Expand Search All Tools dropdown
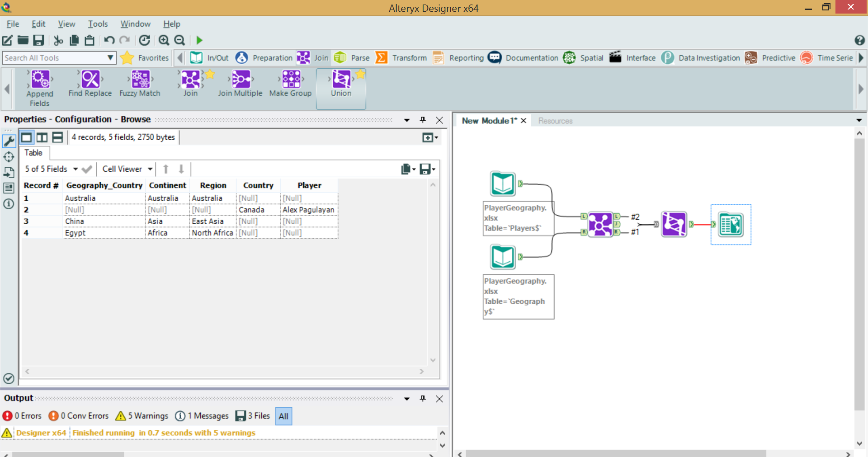868x457 pixels. pos(110,58)
